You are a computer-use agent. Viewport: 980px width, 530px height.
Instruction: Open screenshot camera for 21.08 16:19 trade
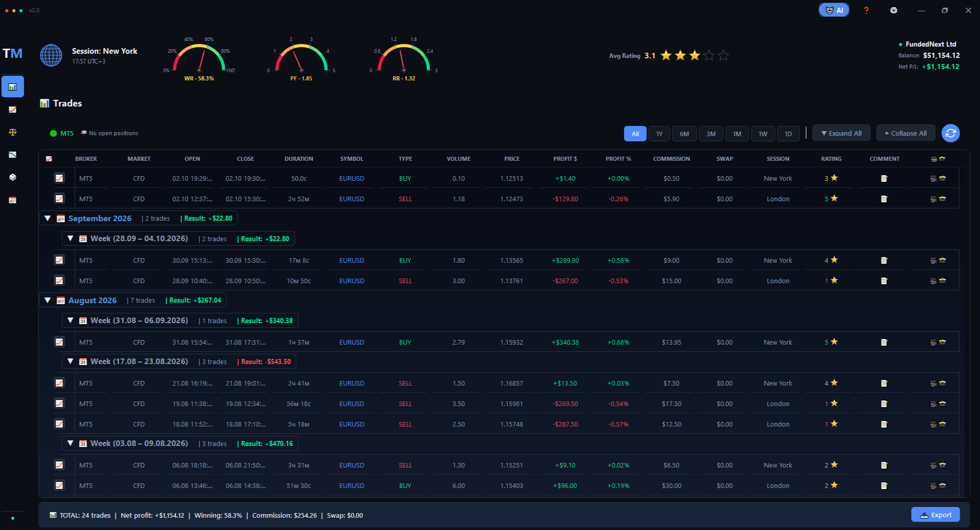coord(943,384)
